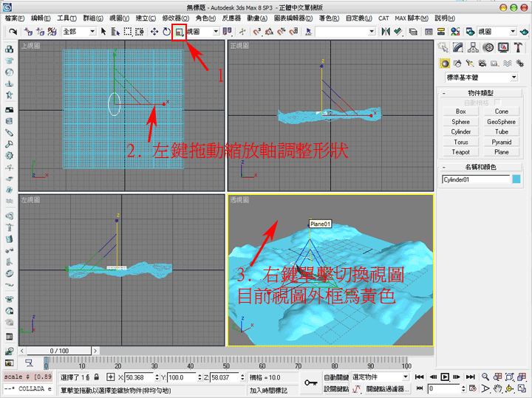Click the Play Animation button
532x398 pixels.
pyautogui.click(x=445, y=377)
